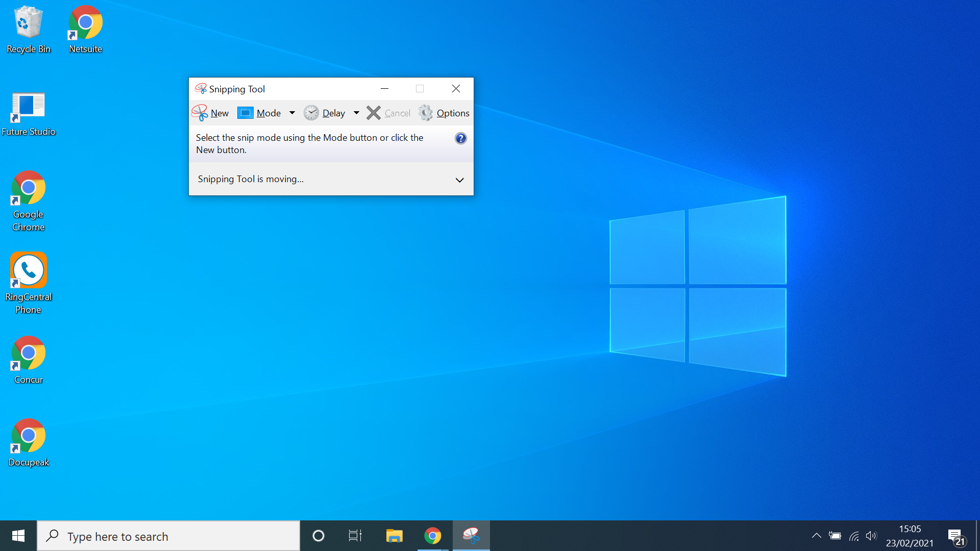Open Snipping Tool Options via the gear
Image resolution: width=980 pixels, height=551 pixels.
[443, 113]
